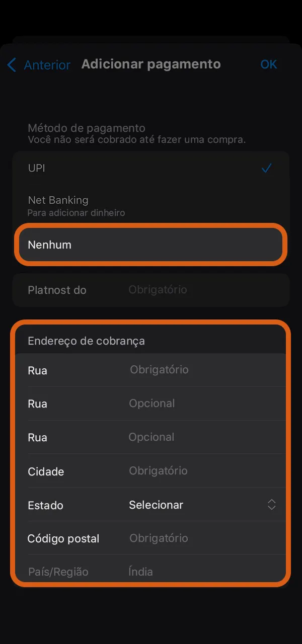
Task: Click the Adicionar pagamento title
Action: coord(150,64)
